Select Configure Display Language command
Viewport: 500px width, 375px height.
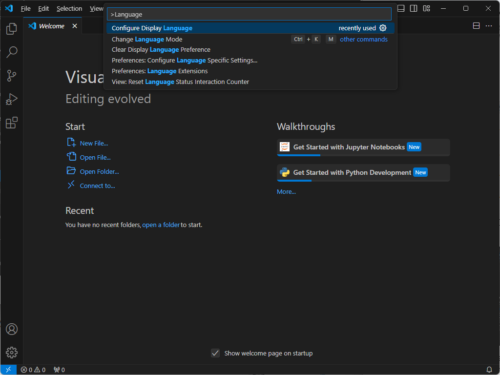251,28
